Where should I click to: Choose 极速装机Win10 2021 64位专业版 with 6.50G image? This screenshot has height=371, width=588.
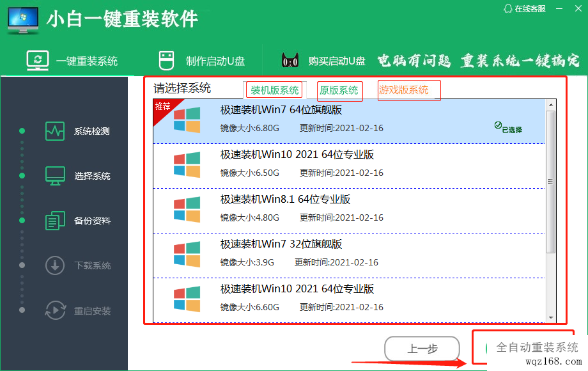pyautogui.click(x=349, y=166)
